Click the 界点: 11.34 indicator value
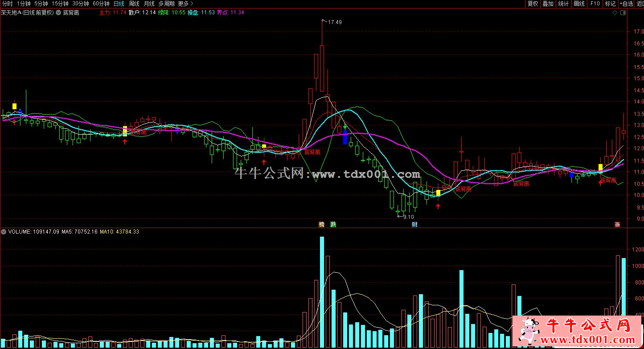This screenshot has height=349, width=644. [230, 12]
